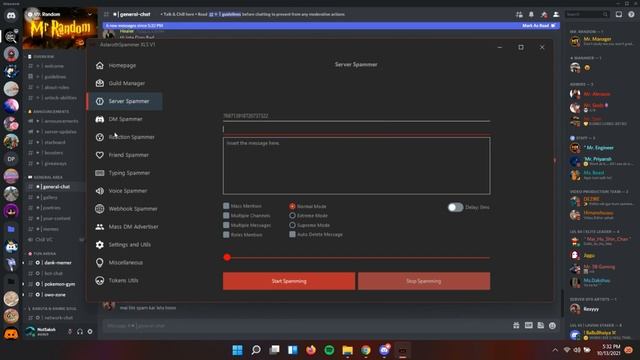This screenshot has width=640, height=360.
Task: Show hidden icons in system tray
Action: (555, 350)
